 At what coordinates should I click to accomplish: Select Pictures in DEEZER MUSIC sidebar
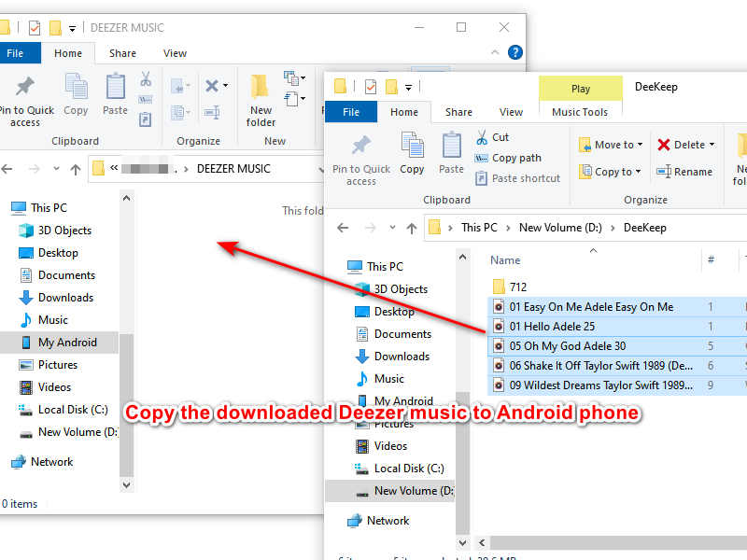pos(49,365)
